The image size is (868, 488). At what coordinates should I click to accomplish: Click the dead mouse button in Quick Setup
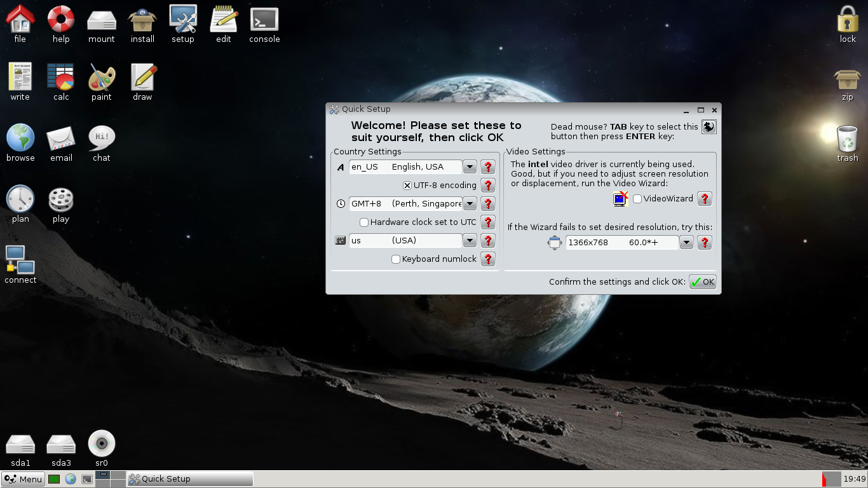[x=709, y=126]
